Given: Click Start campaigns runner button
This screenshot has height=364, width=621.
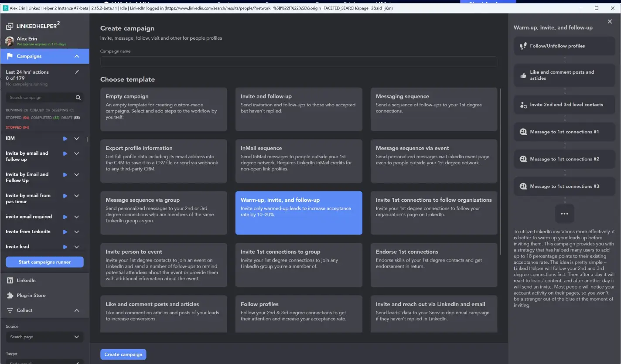Looking at the screenshot, I should [44, 262].
